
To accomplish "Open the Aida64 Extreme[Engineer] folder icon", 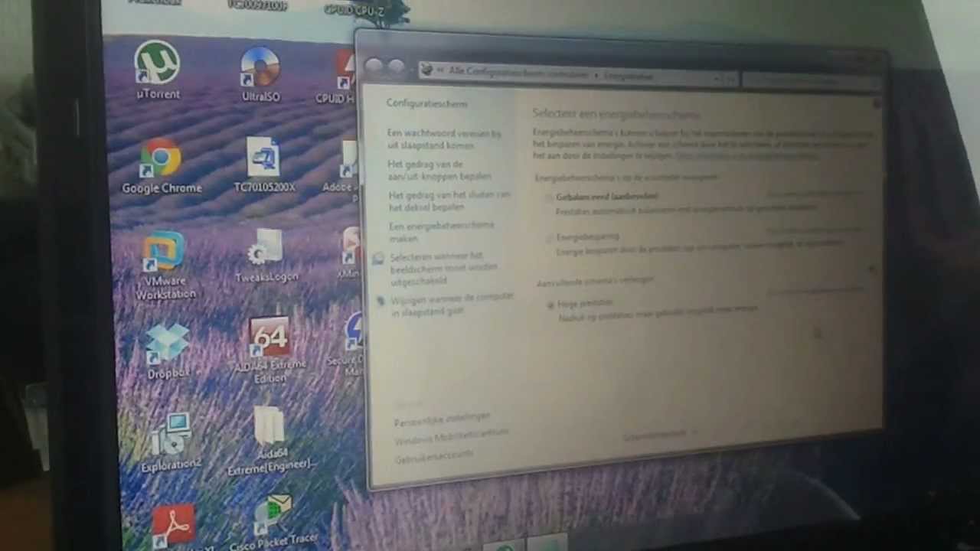I will point(272,442).
